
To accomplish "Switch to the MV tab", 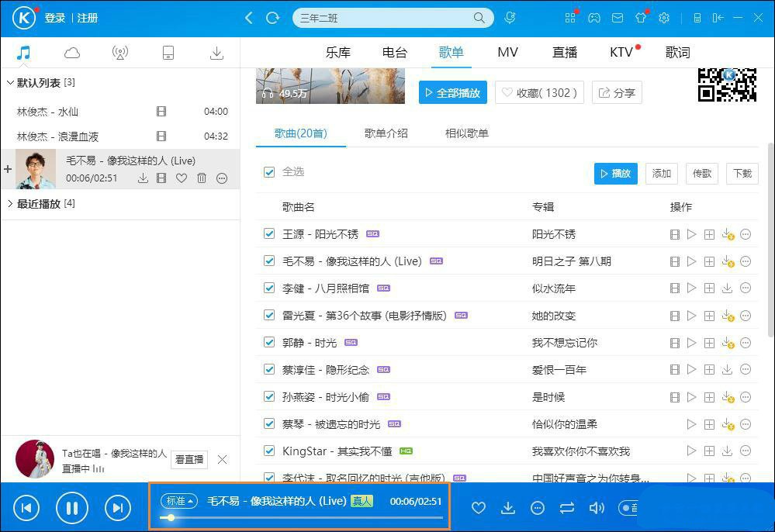I will coord(507,52).
